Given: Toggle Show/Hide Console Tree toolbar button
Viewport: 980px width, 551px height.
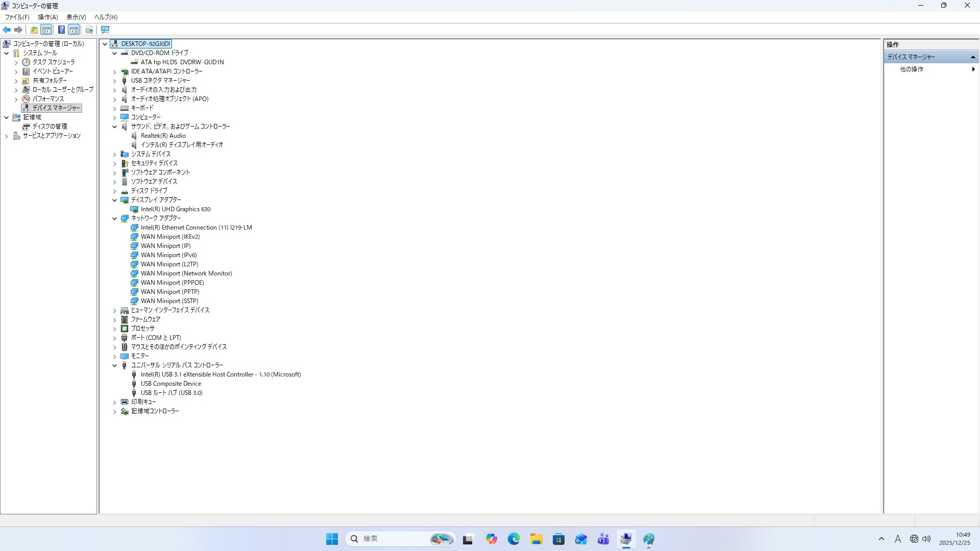Looking at the screenshot, I should pos(46,30).
